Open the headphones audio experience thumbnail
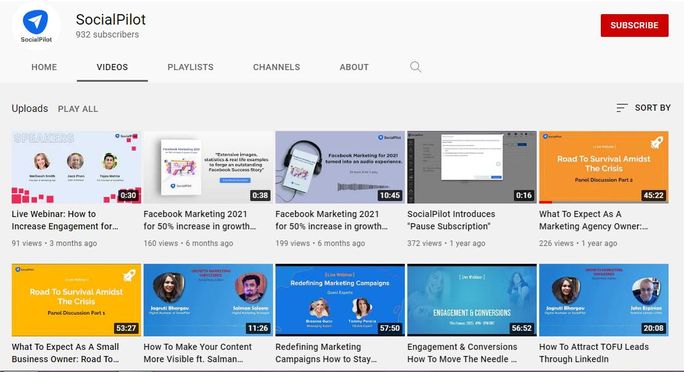This screenshot has width=684, height=372. 340,167
